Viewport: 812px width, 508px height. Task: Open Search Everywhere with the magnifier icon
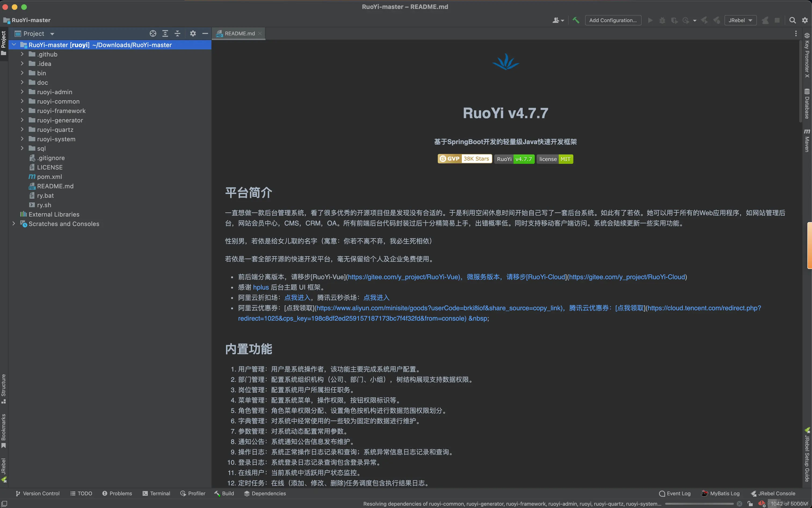792,20
